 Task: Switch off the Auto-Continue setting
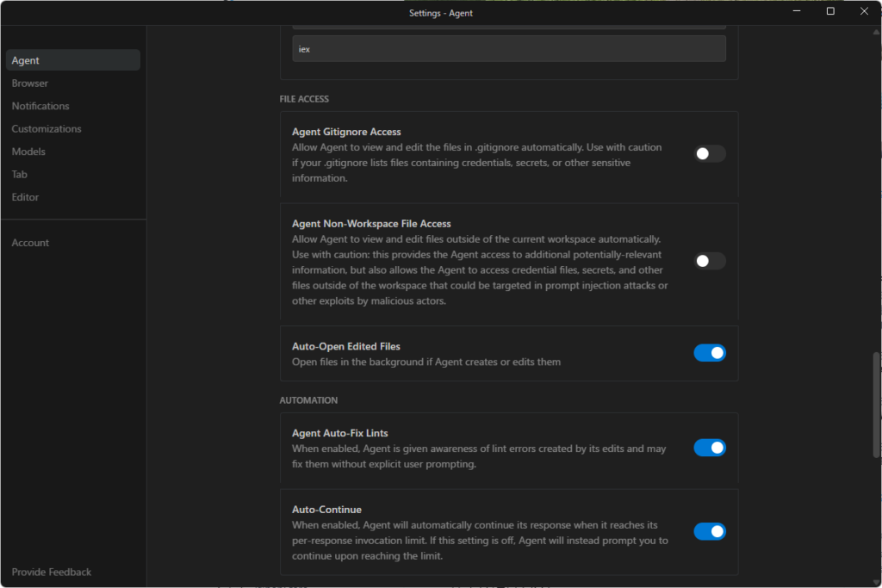(x=710, y=531)
